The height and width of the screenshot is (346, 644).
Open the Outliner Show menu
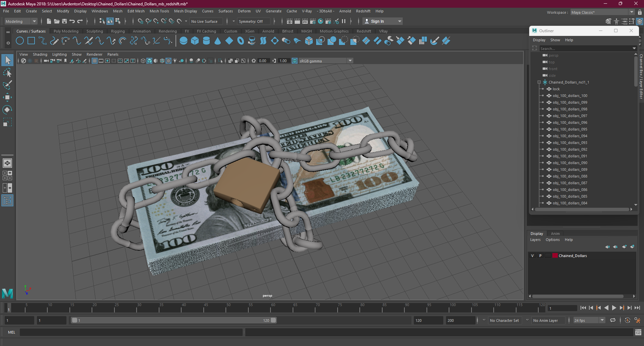coord(555,40)
